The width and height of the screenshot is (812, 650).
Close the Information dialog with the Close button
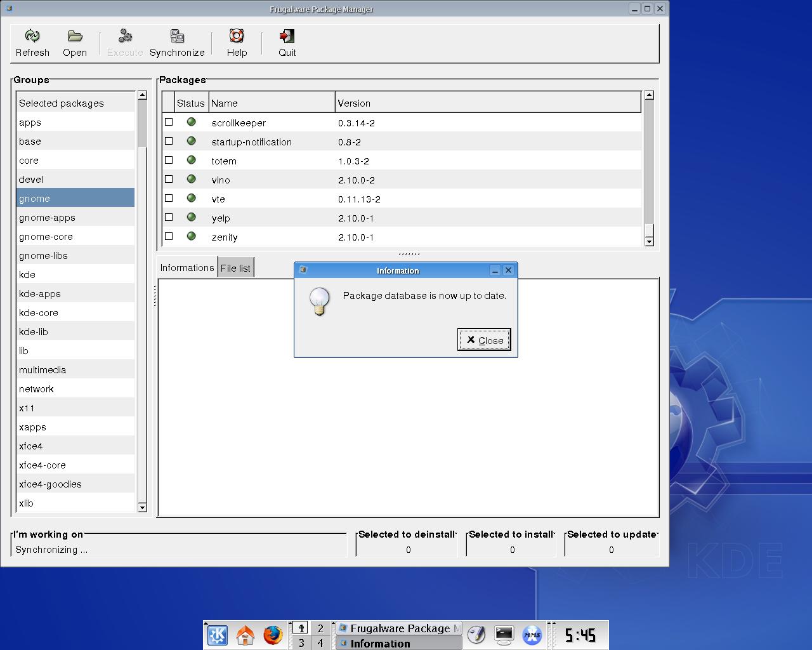point(484,340)
